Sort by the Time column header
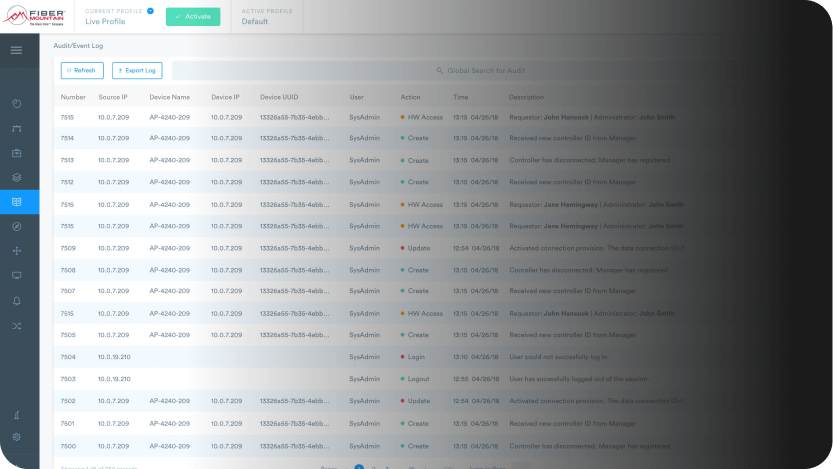The height and width of the screenshot is (469, 833). (x=461, y=97)
